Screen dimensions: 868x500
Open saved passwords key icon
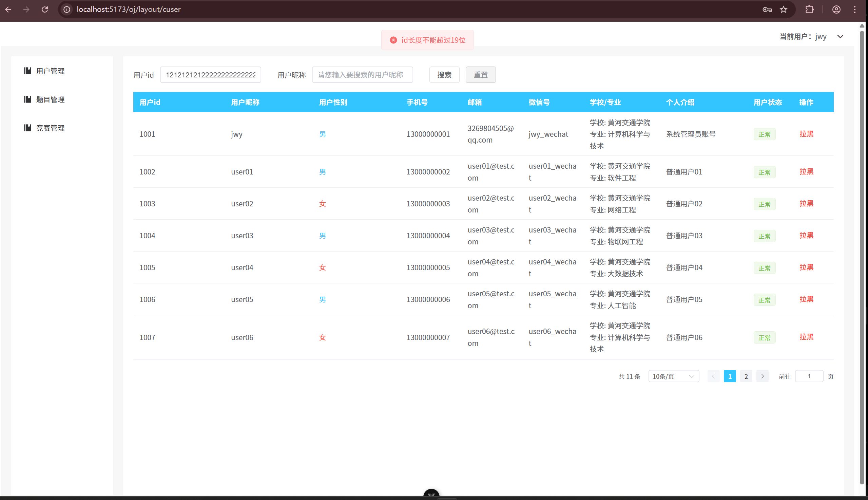(767, 9)
